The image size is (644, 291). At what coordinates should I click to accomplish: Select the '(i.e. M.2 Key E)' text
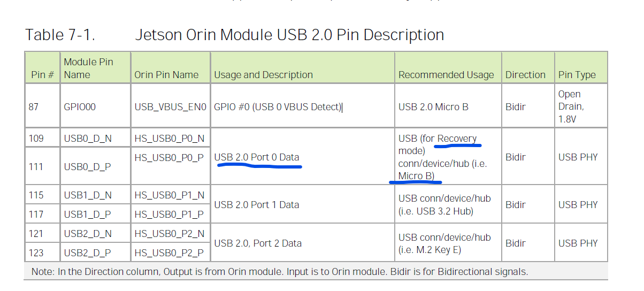(430, 249)
